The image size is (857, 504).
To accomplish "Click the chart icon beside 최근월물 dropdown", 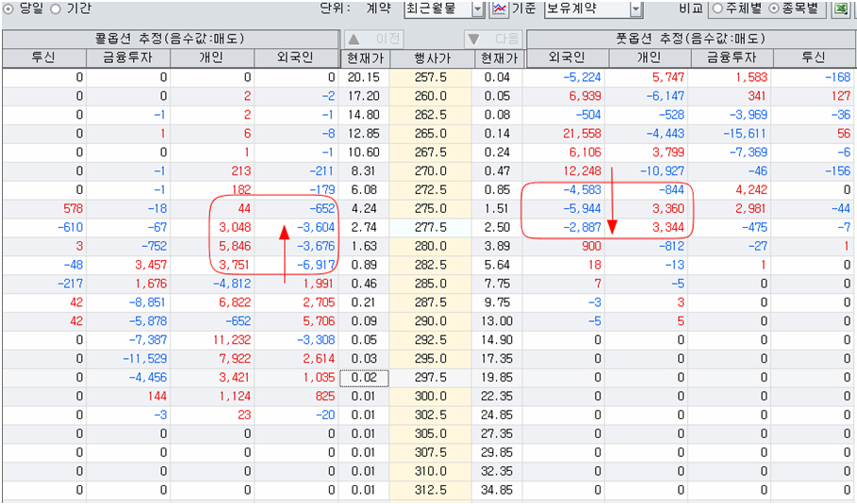I will [500, 9].
